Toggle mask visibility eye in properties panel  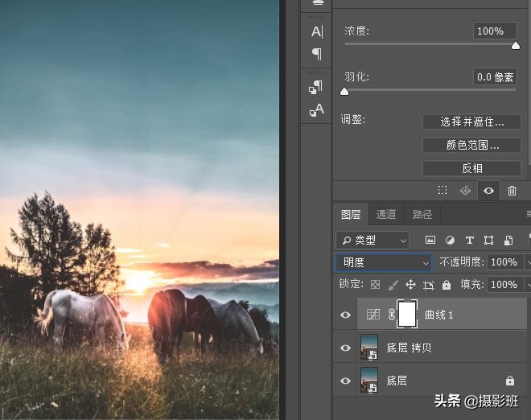click(488, 191)
